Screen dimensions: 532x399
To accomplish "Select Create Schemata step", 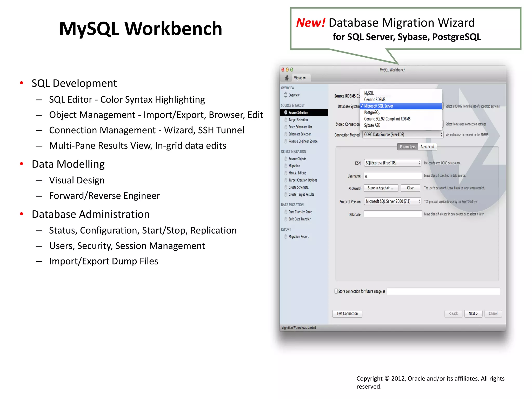I will [298, 187].
